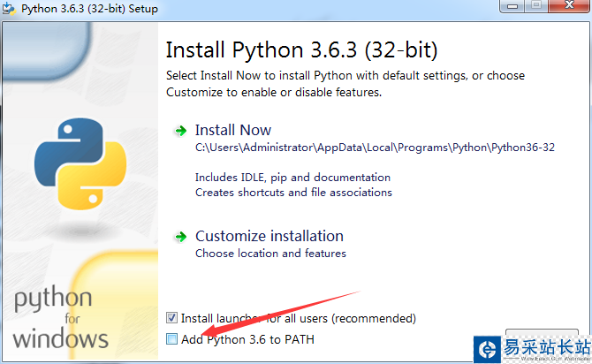
Task: Click the green arrow beside Customize installation
Action: click(x=180, y=237)
